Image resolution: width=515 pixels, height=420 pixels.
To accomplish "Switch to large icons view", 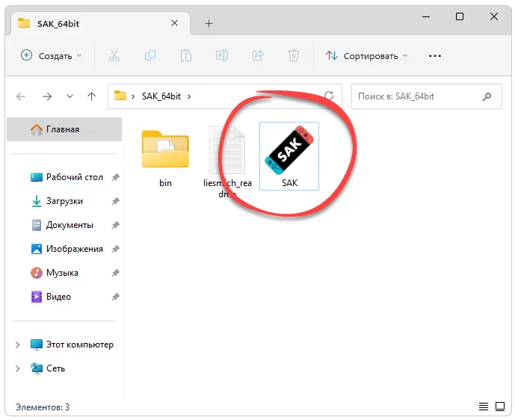I will [500, 407].
